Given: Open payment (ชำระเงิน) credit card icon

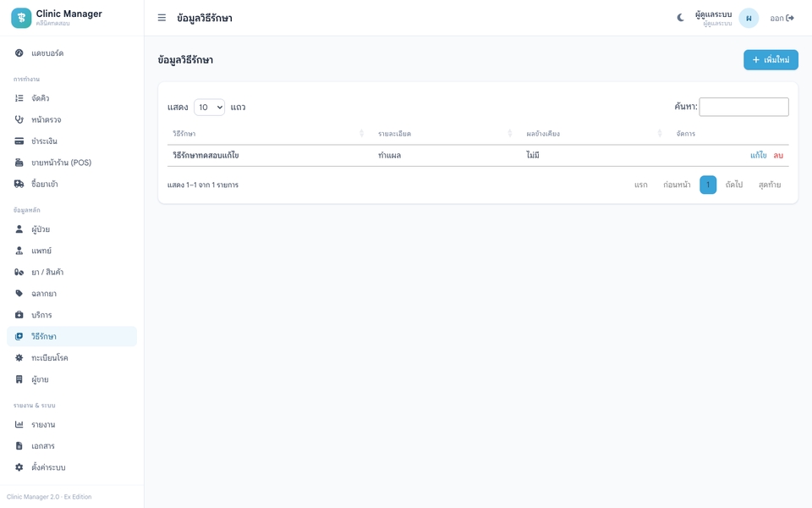Looking at the screenshot, I should coord(19,141).
